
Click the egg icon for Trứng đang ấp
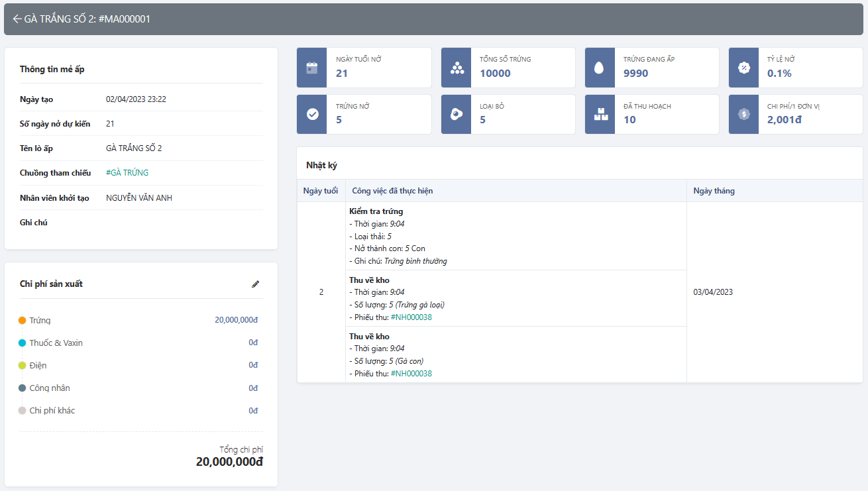[600, 68]
